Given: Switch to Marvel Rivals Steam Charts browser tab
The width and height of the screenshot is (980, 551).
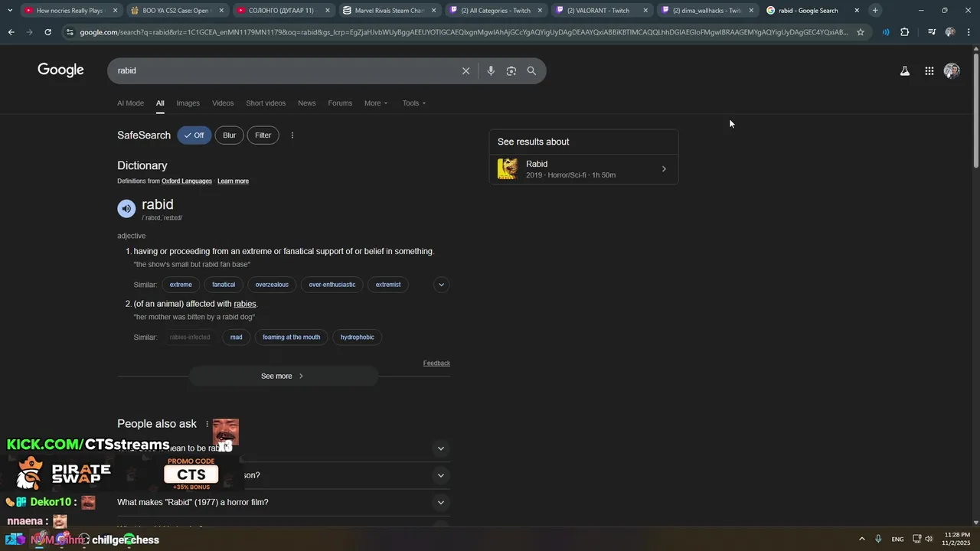Looking at the screenshot, I should 390,11.
